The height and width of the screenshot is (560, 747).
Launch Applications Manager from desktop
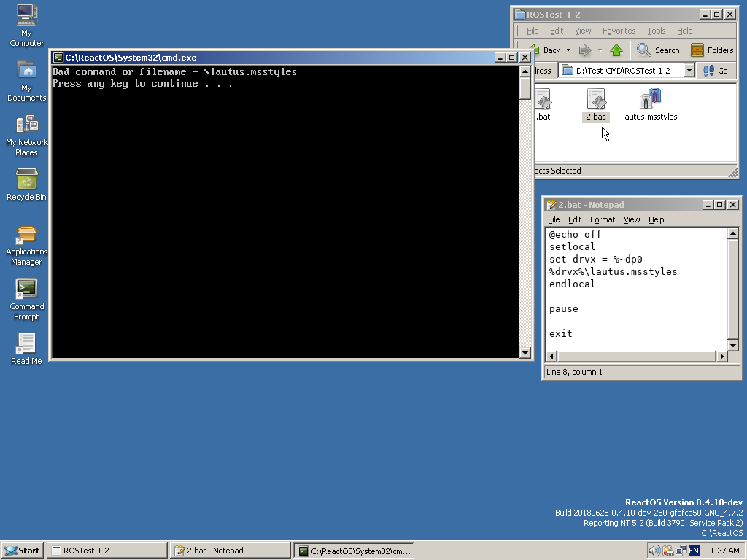(26, 236)
